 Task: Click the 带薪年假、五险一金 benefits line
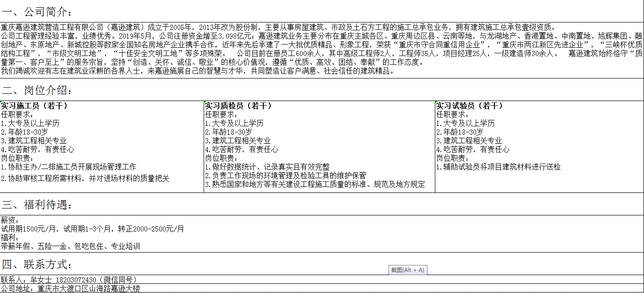point(70,246)
